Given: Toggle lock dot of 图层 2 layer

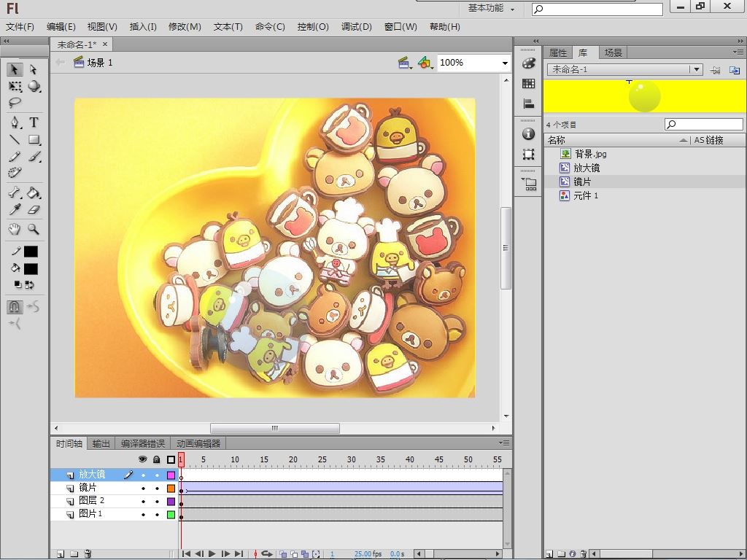Looking at the screenshot, I should click(x=157, y=502).
